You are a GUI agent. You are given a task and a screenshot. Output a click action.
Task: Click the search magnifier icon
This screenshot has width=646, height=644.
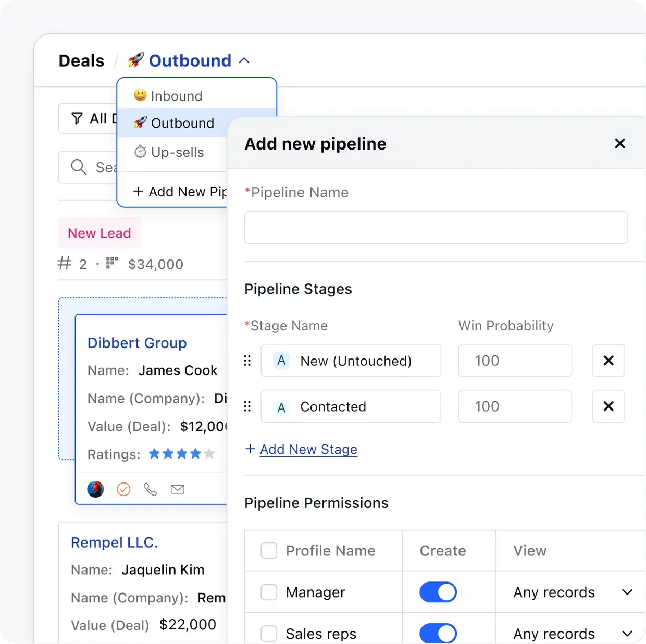click(x=79, y=167)
